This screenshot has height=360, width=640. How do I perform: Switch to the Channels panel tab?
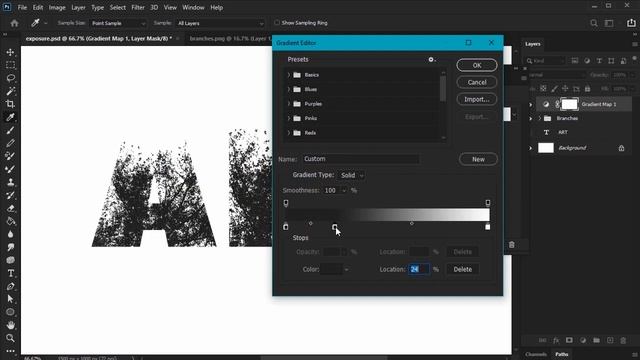point(536,354)
